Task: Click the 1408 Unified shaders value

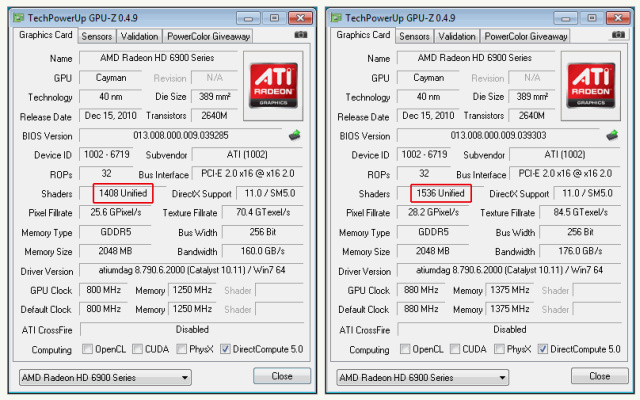Action: coord(123,193)
